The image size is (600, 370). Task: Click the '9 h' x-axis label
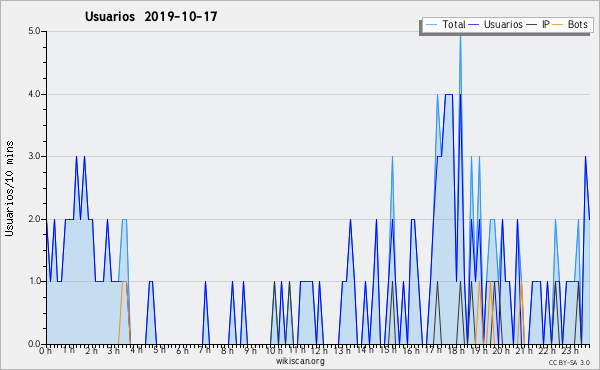pyautogui.click(x=250, y=350)
